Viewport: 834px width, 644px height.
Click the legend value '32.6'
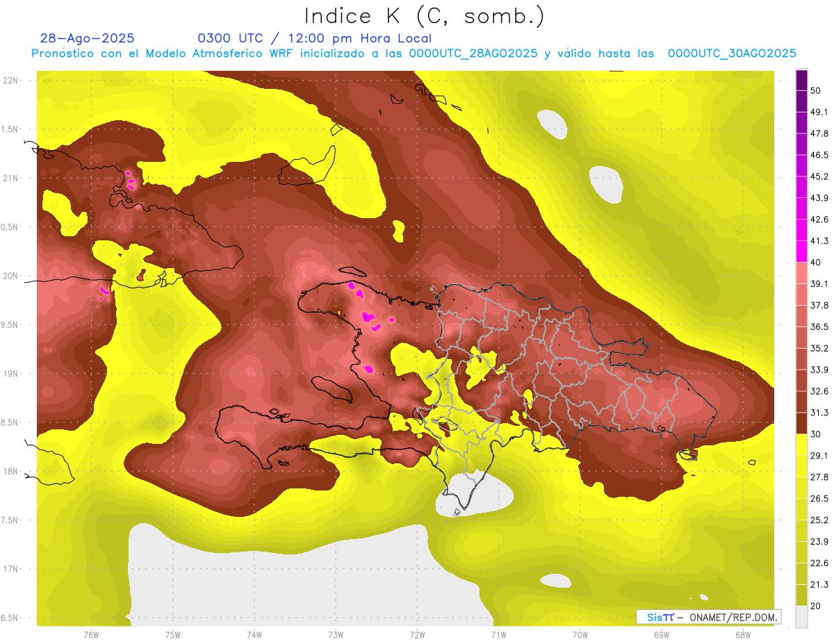(x=819, y=391)
